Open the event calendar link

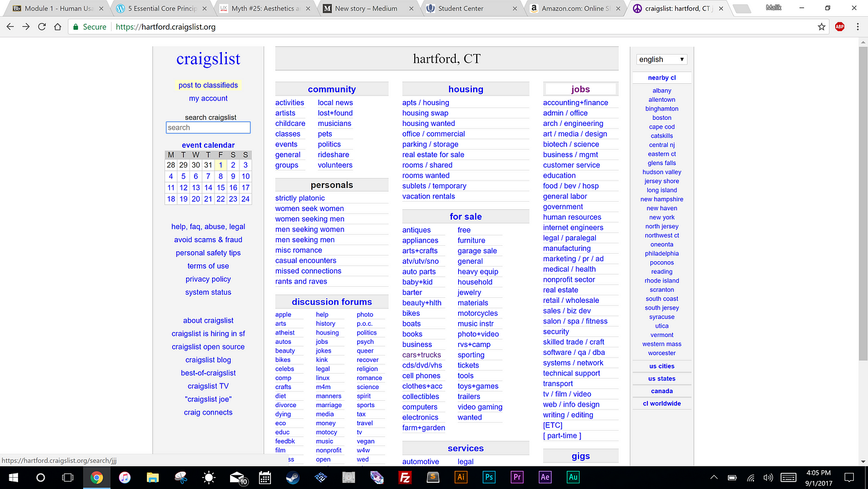(x=208, y=145)
